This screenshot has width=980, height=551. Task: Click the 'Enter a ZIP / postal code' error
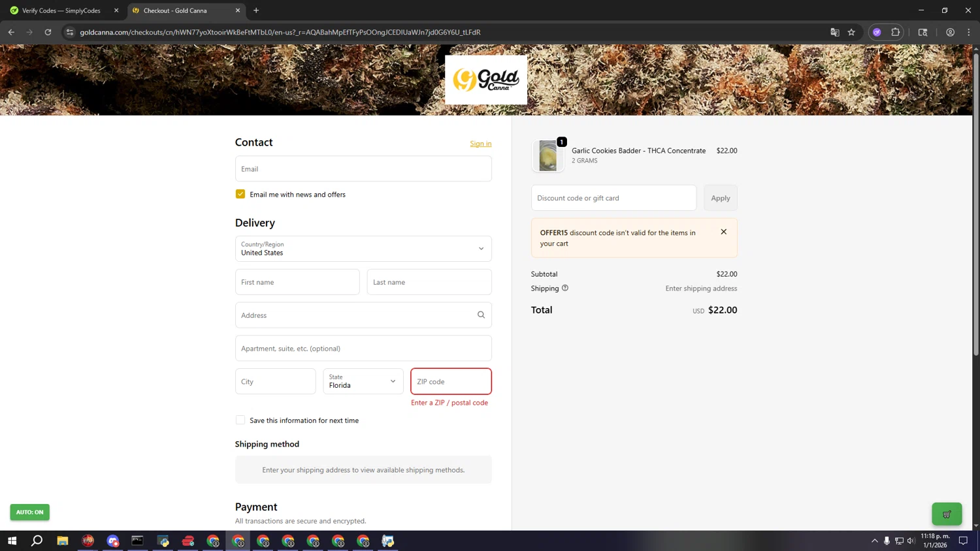point(449,402)
